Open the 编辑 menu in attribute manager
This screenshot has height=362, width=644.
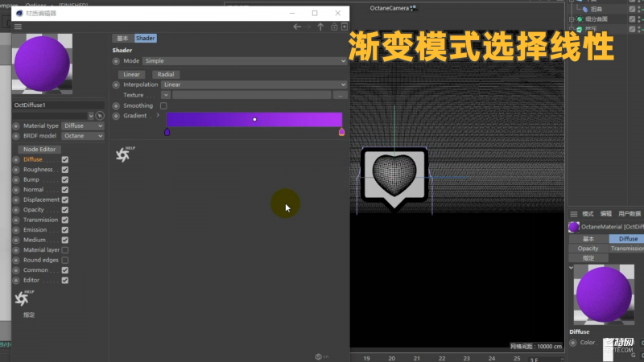(x=606, y=214)
